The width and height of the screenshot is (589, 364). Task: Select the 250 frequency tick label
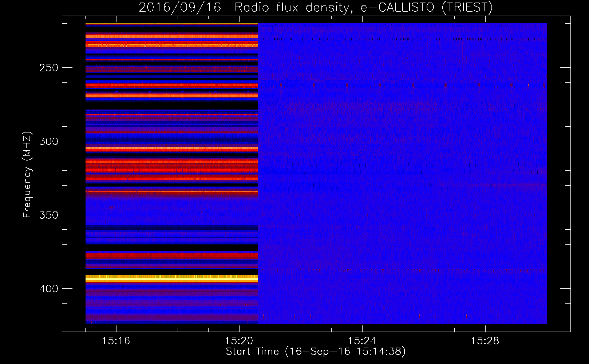tap(49, 68)
